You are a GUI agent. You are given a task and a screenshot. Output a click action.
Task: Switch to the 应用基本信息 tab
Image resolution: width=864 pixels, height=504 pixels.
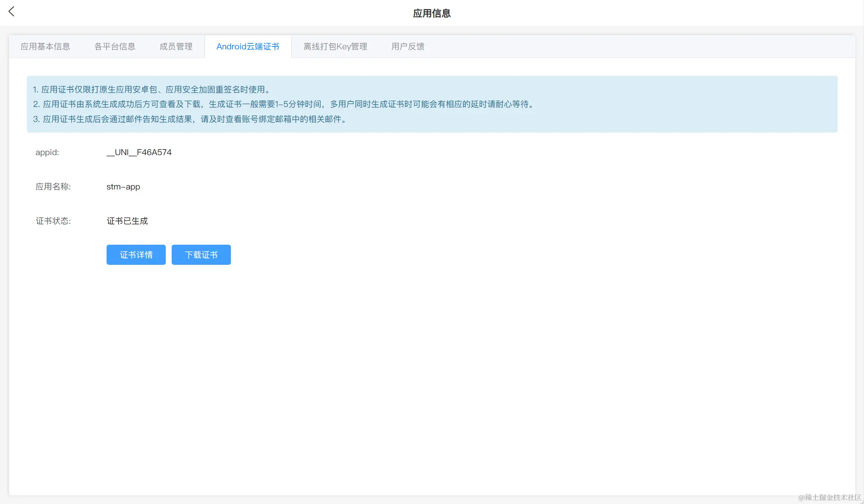[x=45, y=47]
